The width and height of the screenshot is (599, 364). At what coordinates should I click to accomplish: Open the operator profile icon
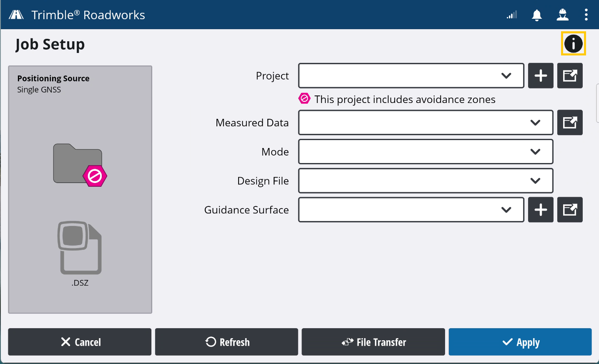coord(563,15)
